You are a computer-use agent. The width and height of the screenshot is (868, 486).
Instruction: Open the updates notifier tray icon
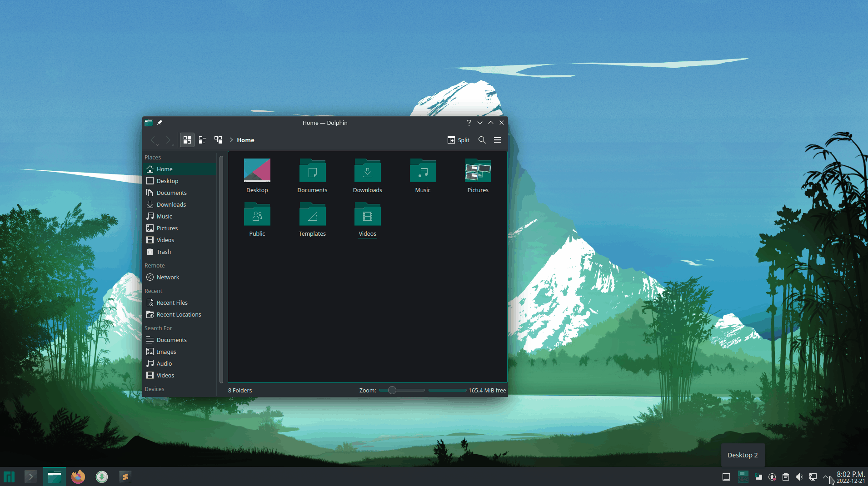pyautogui.click(x=772, y=477)
